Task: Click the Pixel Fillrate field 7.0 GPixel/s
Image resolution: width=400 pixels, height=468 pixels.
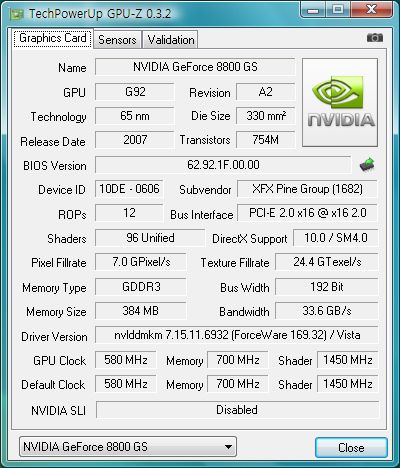Action: 141,262
